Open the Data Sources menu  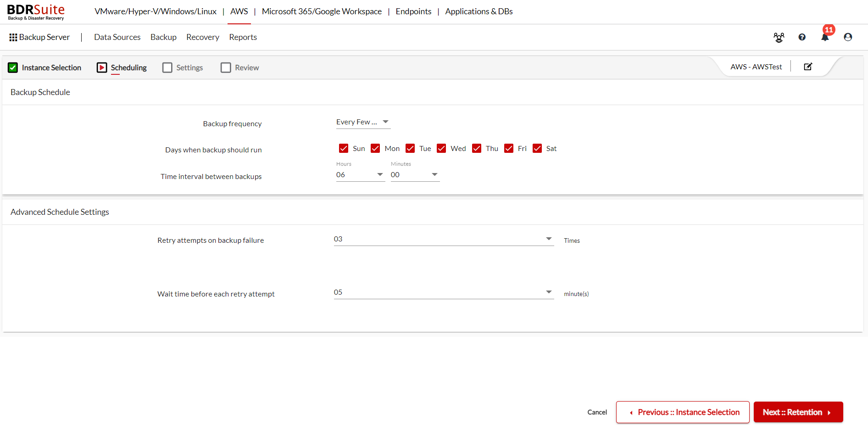pos(117,37)
